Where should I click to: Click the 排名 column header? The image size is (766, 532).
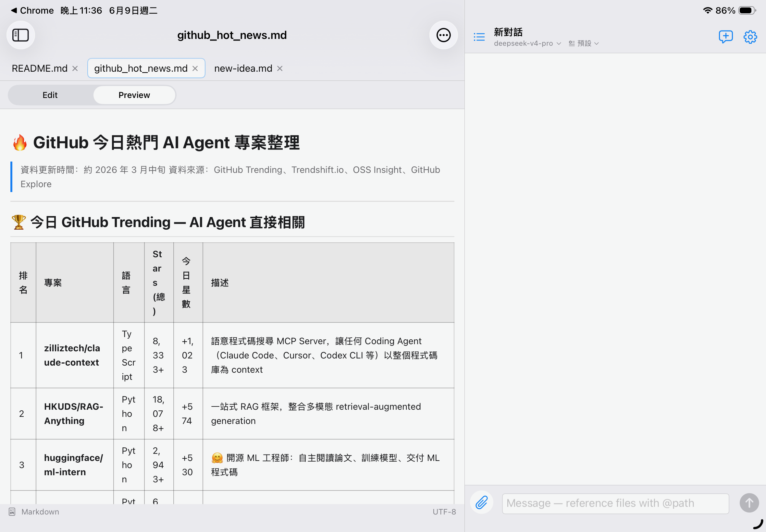[23, 283]
